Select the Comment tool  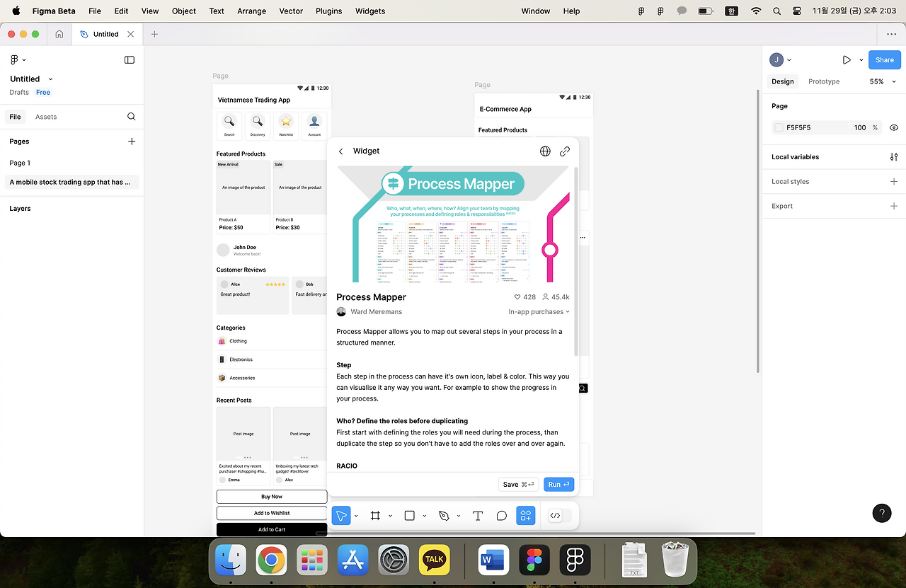(x=502, y=516)
